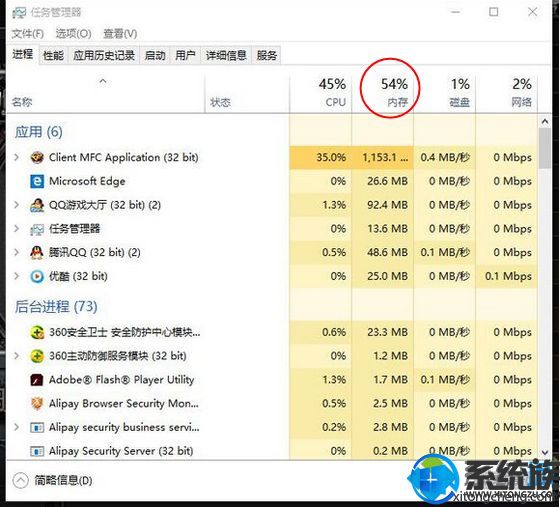Collapse to 简略信息 fewer details view

(x=52, y=481)
